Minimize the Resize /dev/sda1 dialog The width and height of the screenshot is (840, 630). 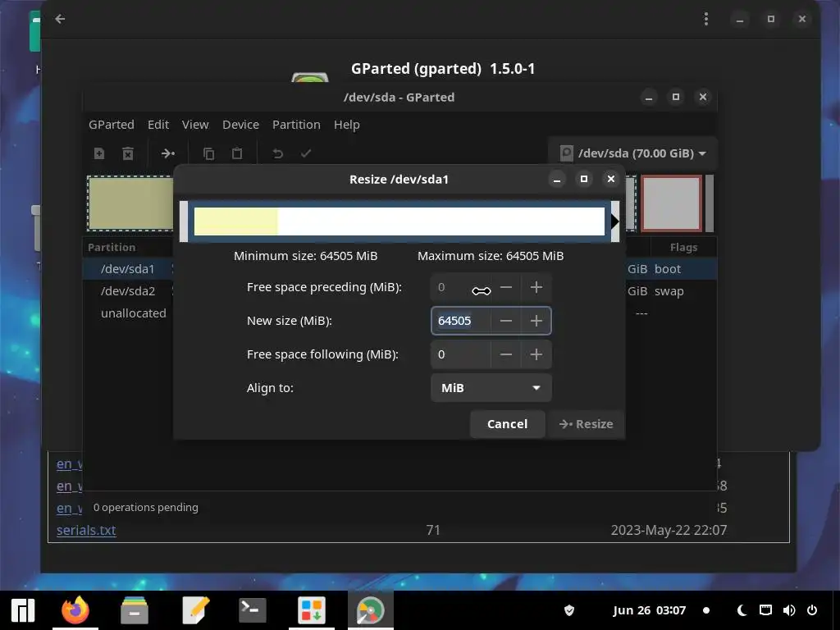coord(557,179)
